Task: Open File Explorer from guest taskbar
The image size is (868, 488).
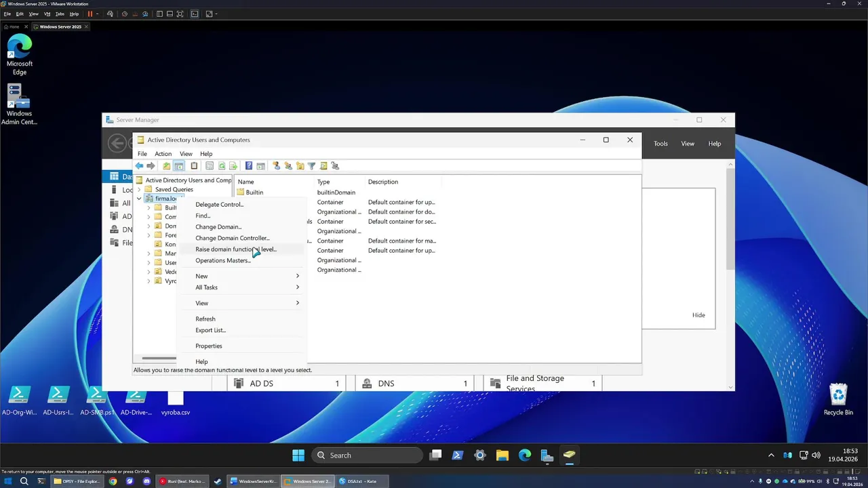Action: [x=502, y=455]
